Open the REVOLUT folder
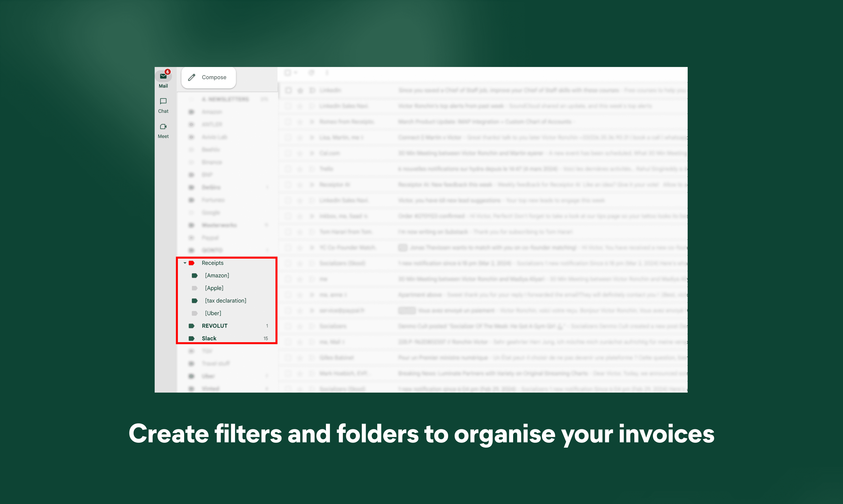 pos(214,325)
